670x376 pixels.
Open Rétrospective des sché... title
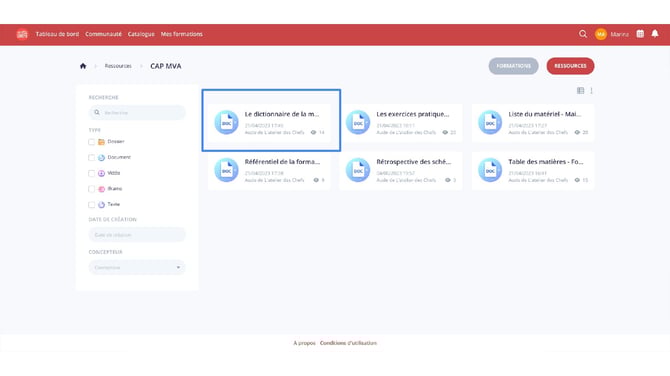click(414, 162)
